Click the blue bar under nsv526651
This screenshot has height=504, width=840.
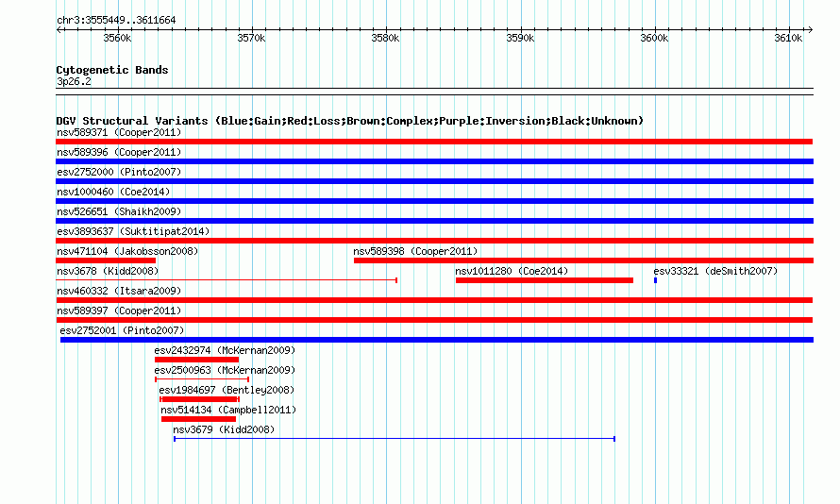pyautogui.click(x=434, y=221)
